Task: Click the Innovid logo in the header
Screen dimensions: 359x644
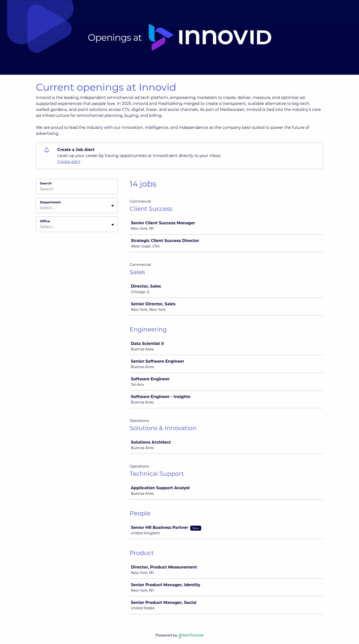Action: 210,37
